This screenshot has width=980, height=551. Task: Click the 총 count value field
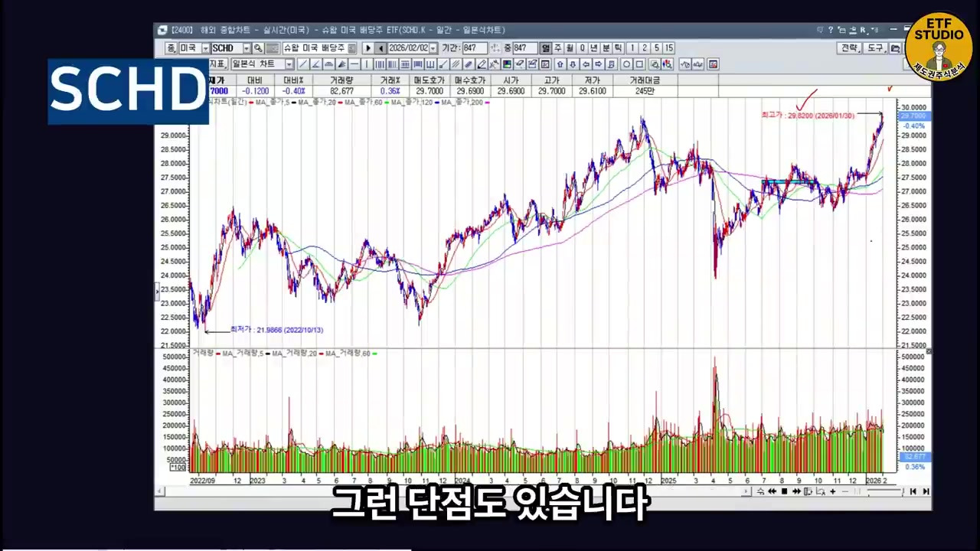tap(524, 48)
